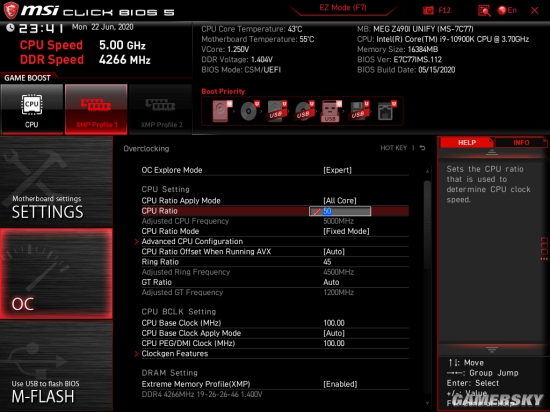550x412 pixels.
Task: Enable XMP Profile 2 button
Action: click(161, 109)
